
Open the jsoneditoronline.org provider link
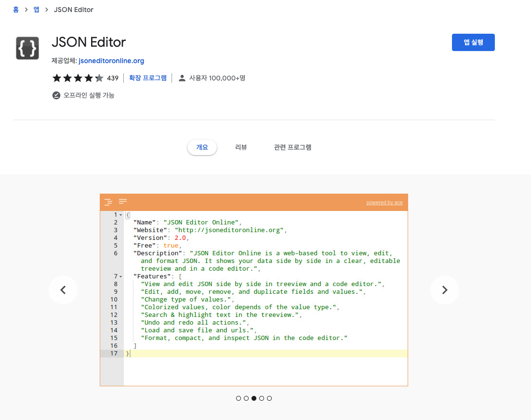pyautogui.click(x=111, y=61)
